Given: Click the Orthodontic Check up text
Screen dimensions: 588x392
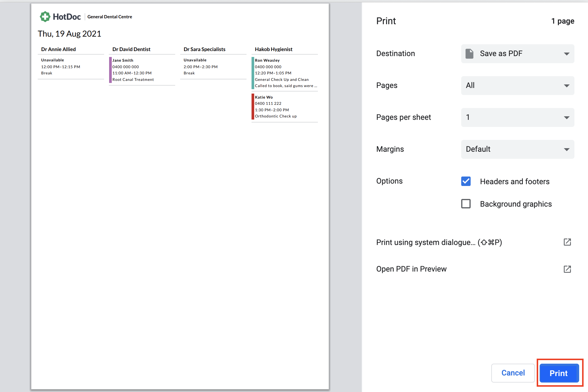Looking at the screenshot, I should (x=276, y=116).
